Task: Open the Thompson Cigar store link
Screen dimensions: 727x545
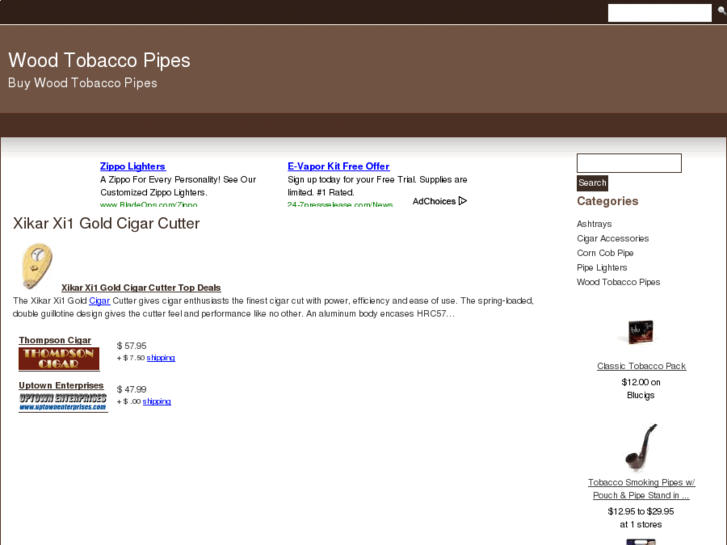Action: (x=55, y=340)
